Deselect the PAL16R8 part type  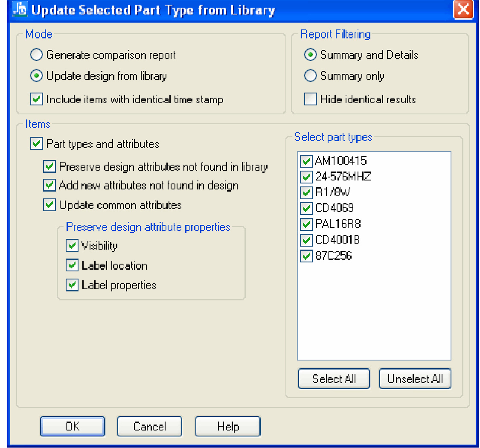point(306,224)
